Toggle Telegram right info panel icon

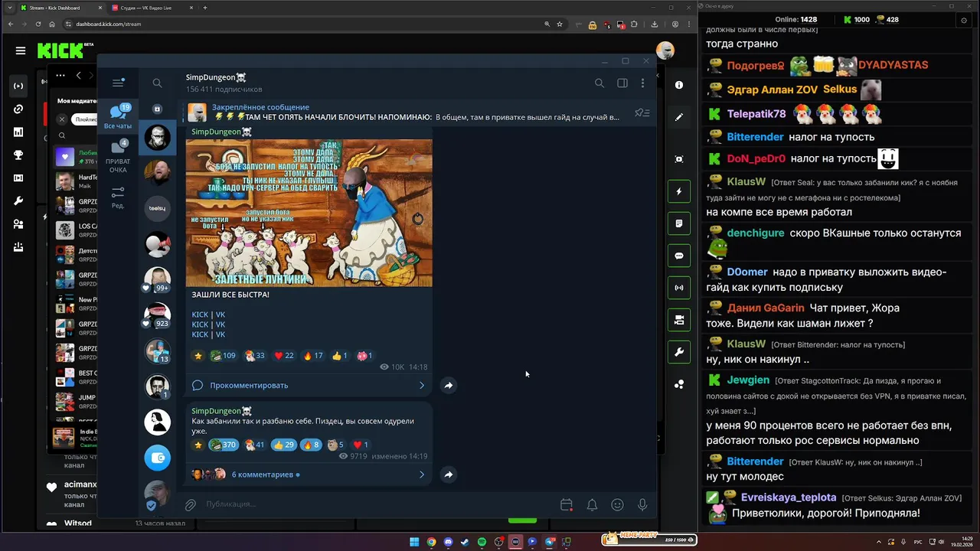click(622, 83)
